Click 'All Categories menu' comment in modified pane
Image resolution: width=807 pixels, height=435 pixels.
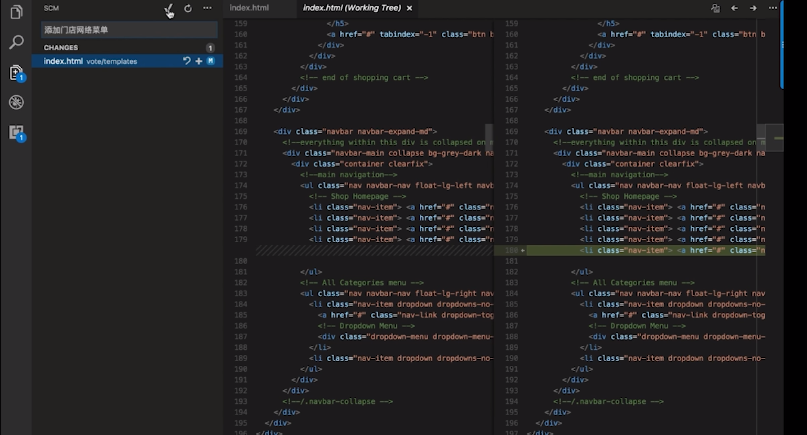click(633, 283)
